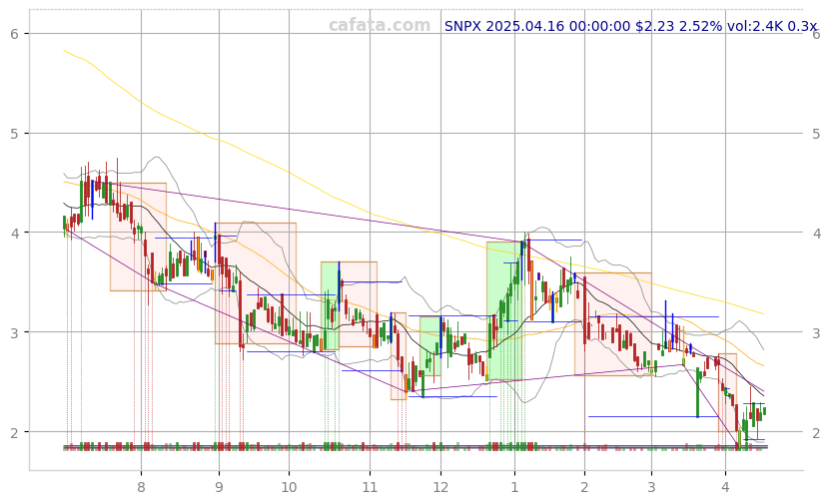Click the SNPX ticker symbol in header

462,26
